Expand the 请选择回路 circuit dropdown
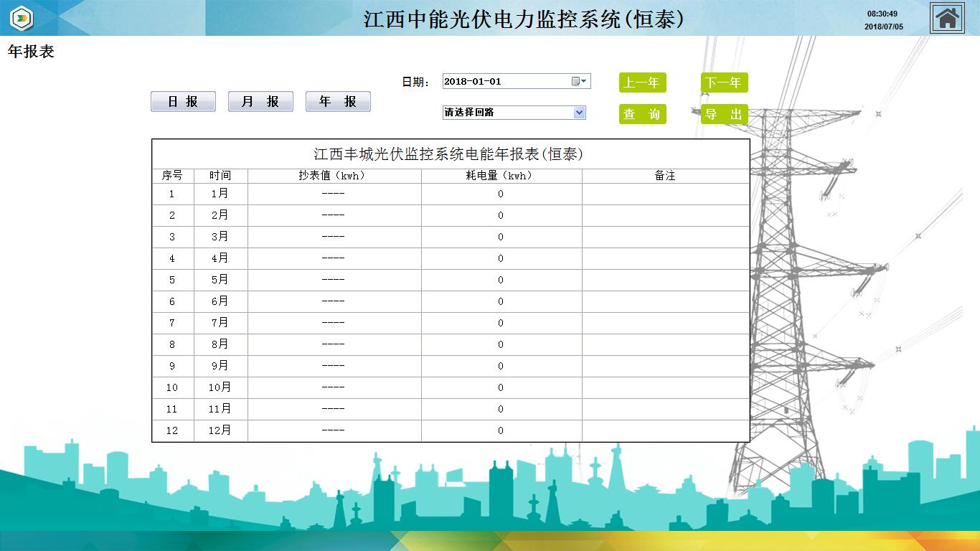 point(579,113)
